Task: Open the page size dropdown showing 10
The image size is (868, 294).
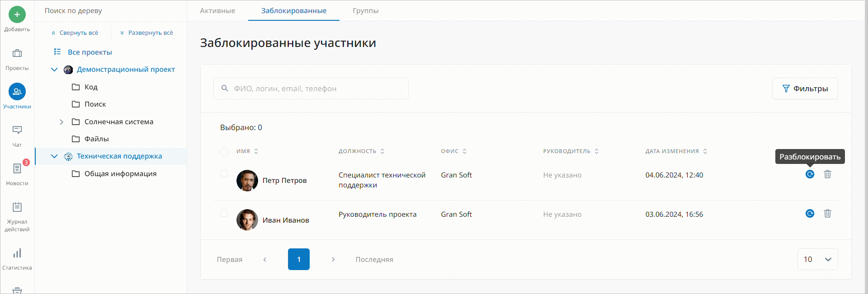Action: (x=817, y=259)
